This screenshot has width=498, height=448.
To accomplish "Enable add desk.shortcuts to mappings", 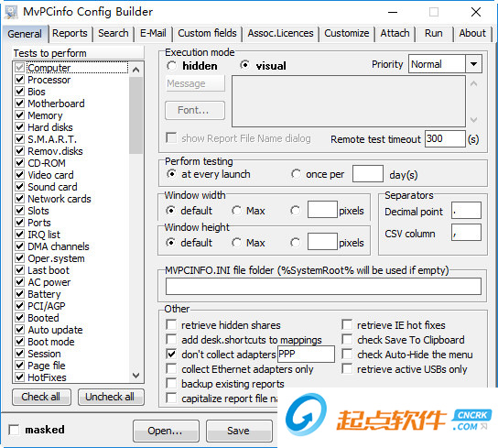I will pos(171,340).
